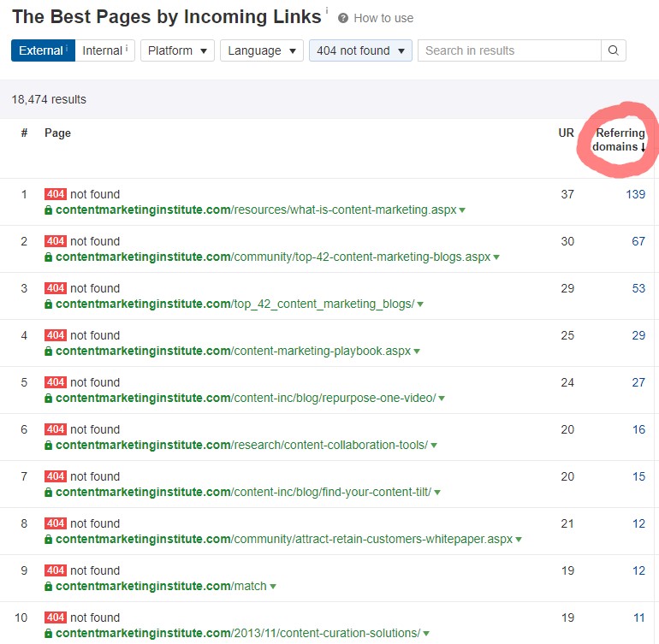Click lock icon on /match row

tap(48, 587)
